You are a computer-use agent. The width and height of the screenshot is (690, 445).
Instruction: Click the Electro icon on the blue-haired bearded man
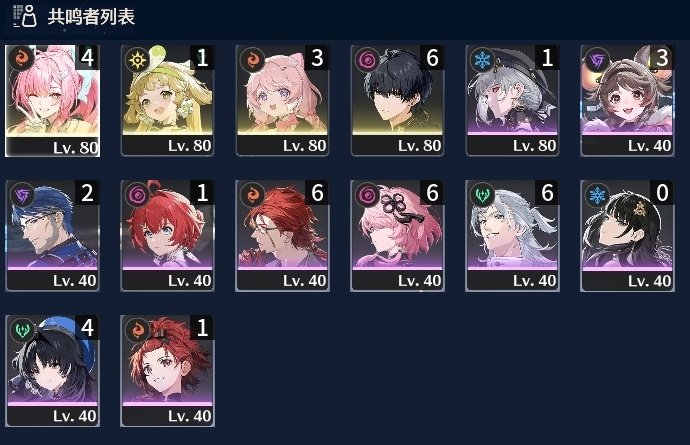[x=22, y=195]
